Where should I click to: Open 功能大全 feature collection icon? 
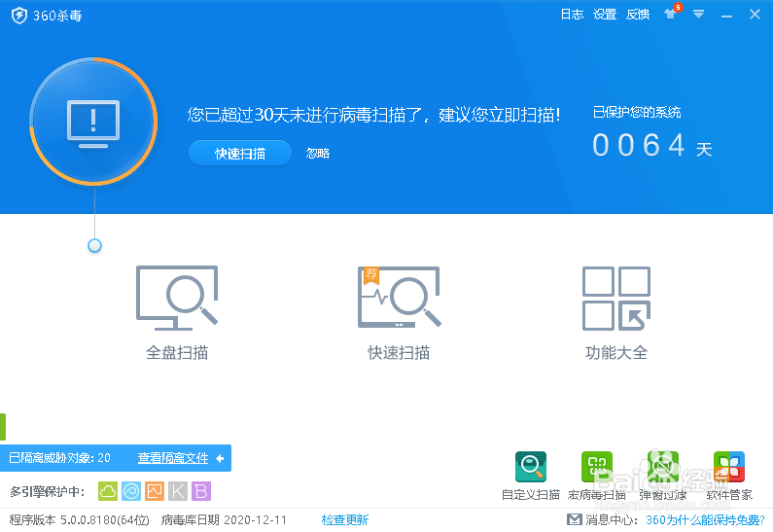point(616,299)
